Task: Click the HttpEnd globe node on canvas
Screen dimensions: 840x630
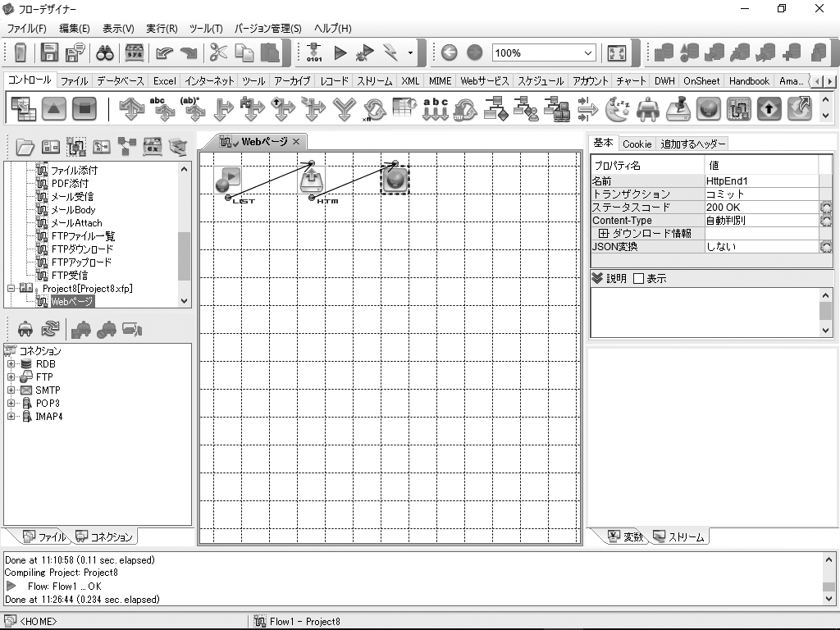Action: pyautogui.click(x=395, y=180)
